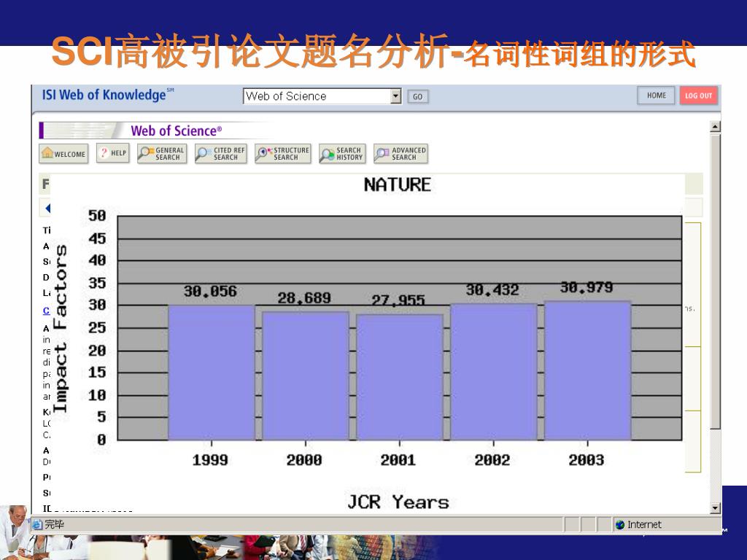This screenshot has width=747, height=560.
Task: Click the scrollbar up arrow
Action: click(x=715, y=127)
